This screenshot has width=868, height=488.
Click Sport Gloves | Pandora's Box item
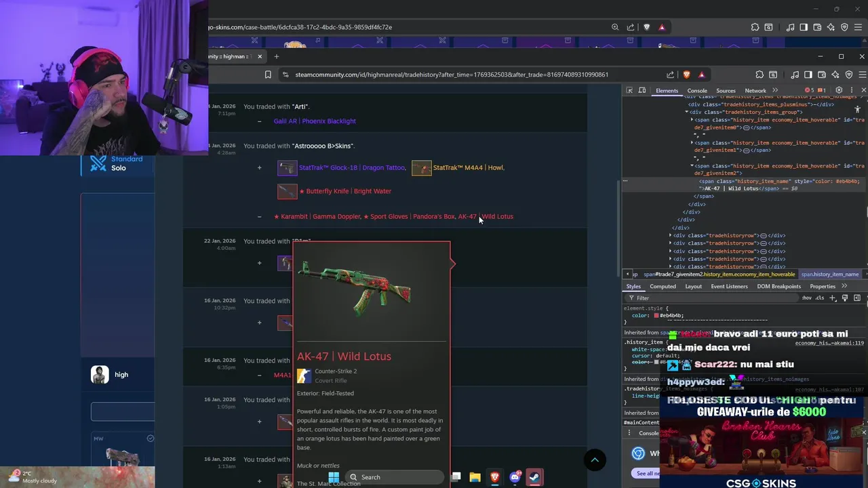click(409, 216)
